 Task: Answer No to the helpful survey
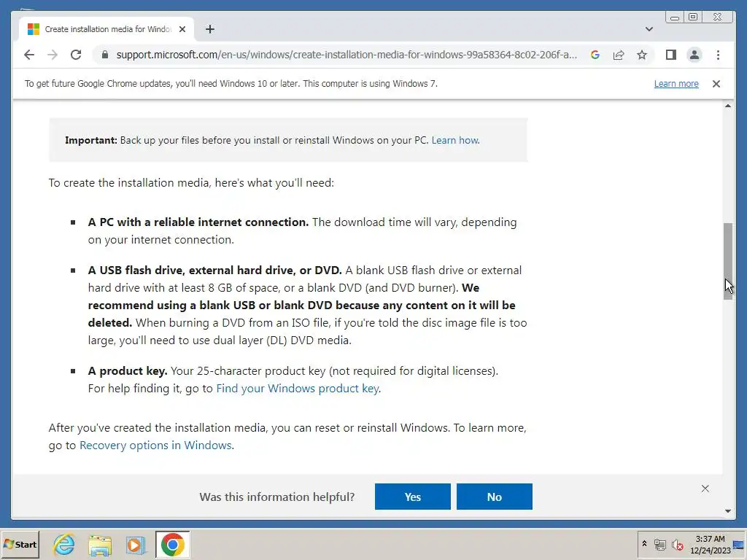[494, 497]
